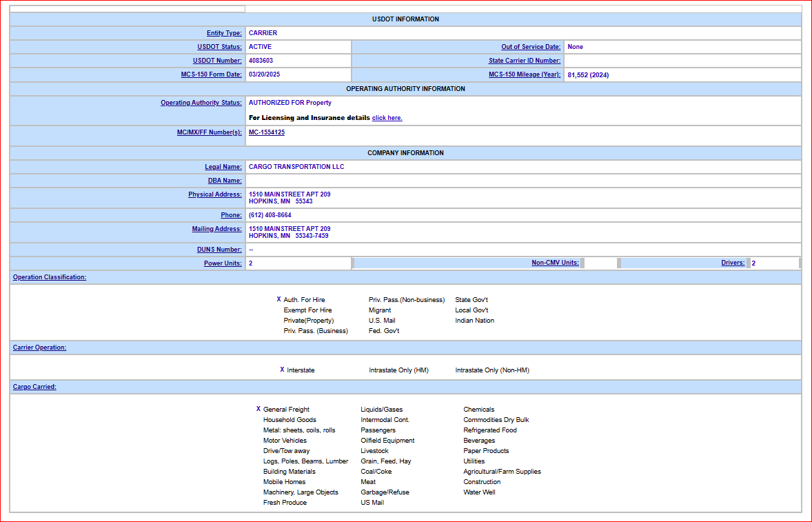Image resolution: width=812 pixels, height=522 pixels.
Task: Click the 'Exempt For Hire' classification entry
Action: pos(307,310)
